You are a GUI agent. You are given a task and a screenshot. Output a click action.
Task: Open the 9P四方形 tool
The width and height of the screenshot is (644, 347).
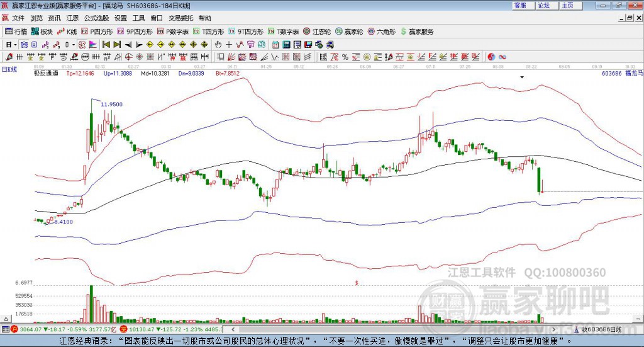point(135,31)
